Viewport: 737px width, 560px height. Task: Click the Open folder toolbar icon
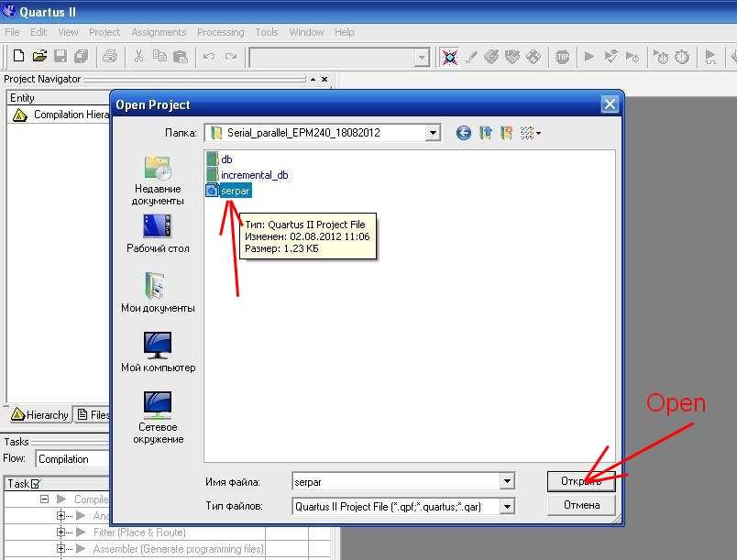pos(39,57)
